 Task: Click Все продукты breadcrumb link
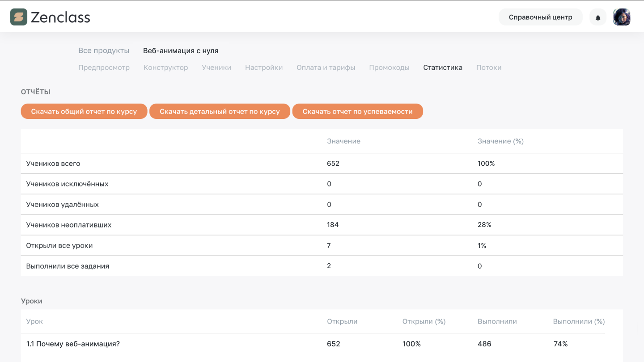click(104, 51)
